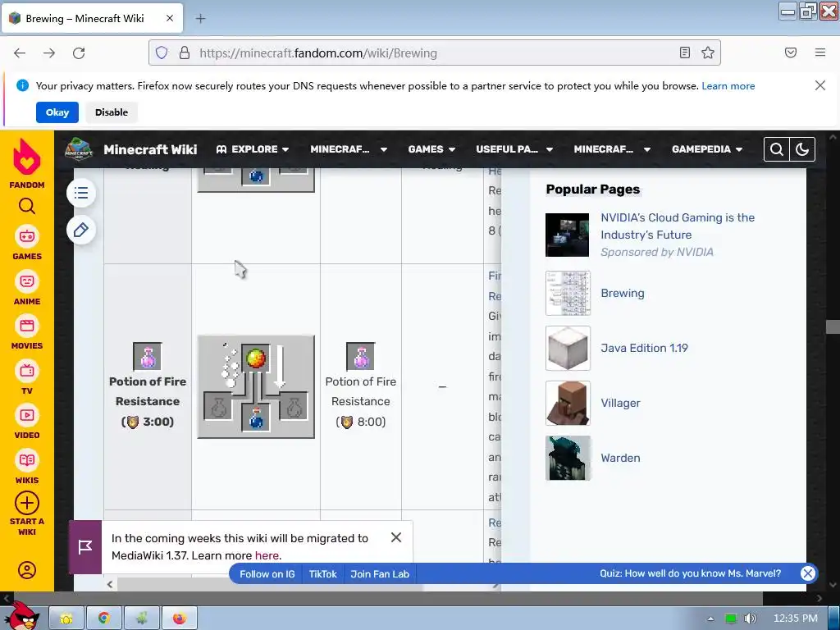Click Potion of Fire Resistance 3:00 icon
840x630 pixels.
[x=148, y=356]
